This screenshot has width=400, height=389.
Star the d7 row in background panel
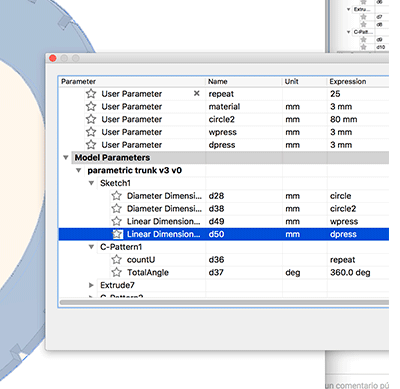click(x=363, y=17)
